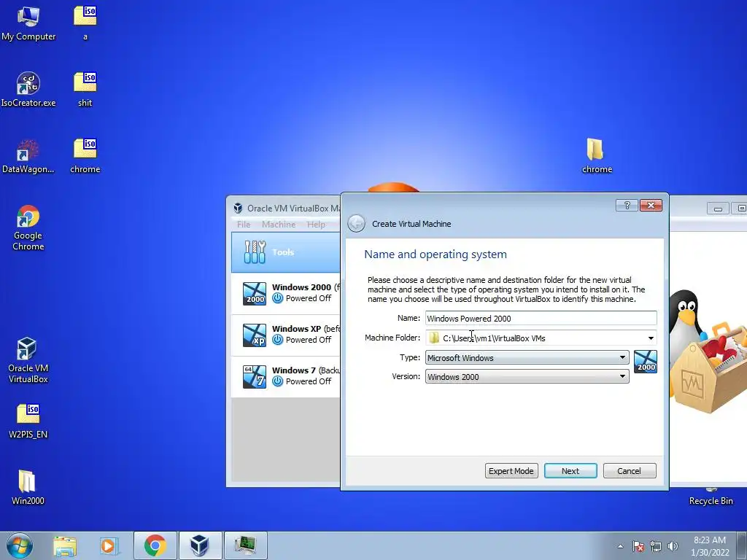Viewport: 747px width, 560px height.
Task: Open My Computer desktop icon
Action: pyautogui.click(x=28, y=23)
